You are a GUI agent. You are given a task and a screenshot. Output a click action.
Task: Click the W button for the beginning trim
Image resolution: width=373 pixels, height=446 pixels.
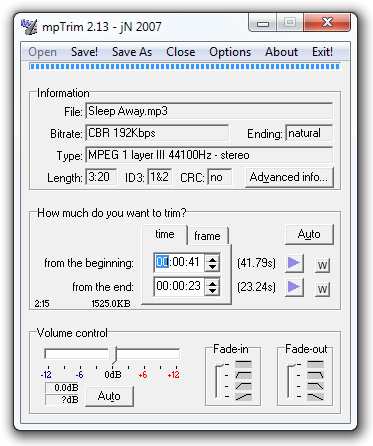pos(322,265)
